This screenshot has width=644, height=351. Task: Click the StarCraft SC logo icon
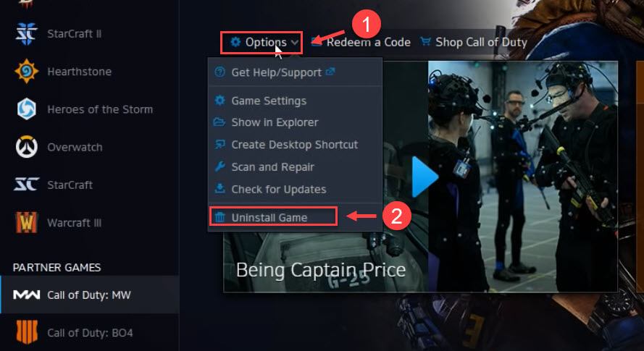[x=26, y=185]
